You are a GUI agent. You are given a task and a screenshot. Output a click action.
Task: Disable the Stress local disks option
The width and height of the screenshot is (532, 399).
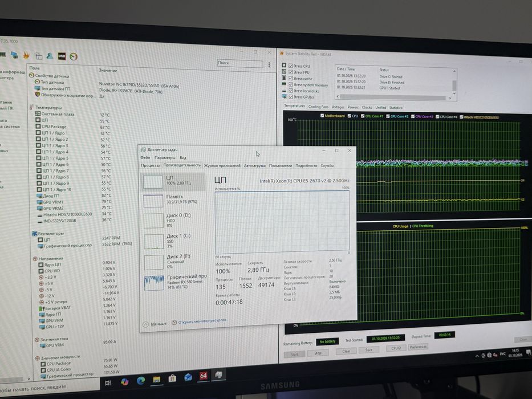tap(291, 91)
